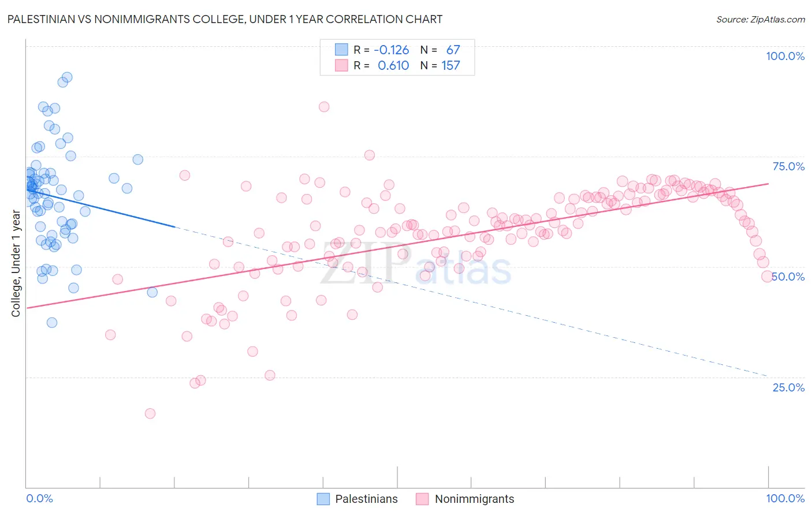
Task: Click the R value -0.126 text
Action: [392, 50]
